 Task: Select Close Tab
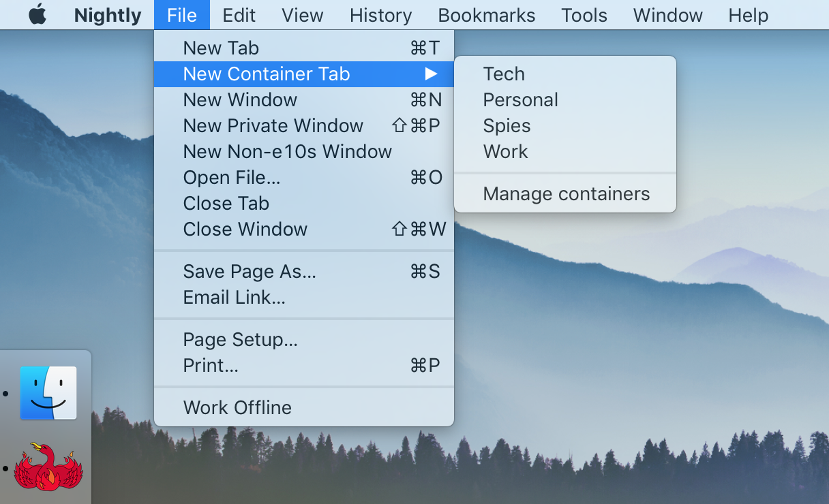coord(304,203)
